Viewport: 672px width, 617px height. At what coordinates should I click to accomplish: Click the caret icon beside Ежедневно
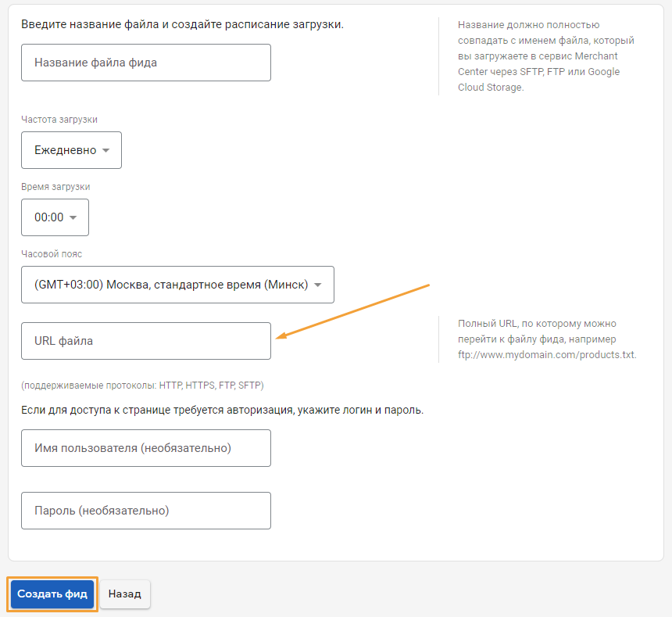pos(105,150)
